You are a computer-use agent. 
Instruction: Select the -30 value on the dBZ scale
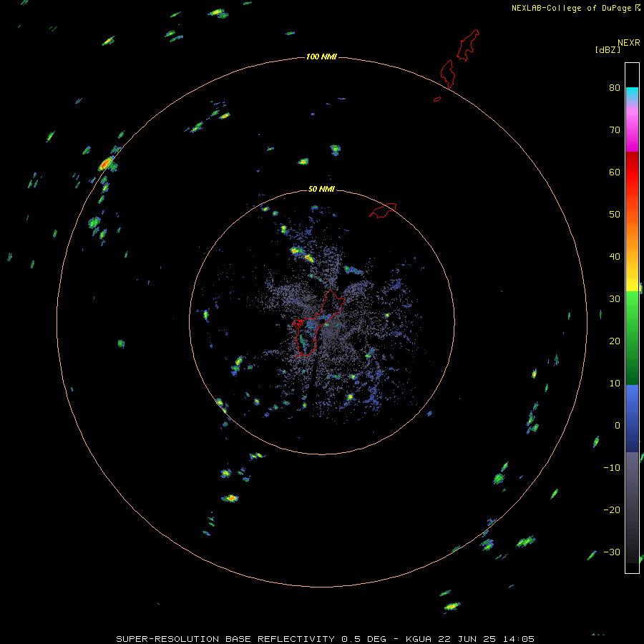point(612,552)
